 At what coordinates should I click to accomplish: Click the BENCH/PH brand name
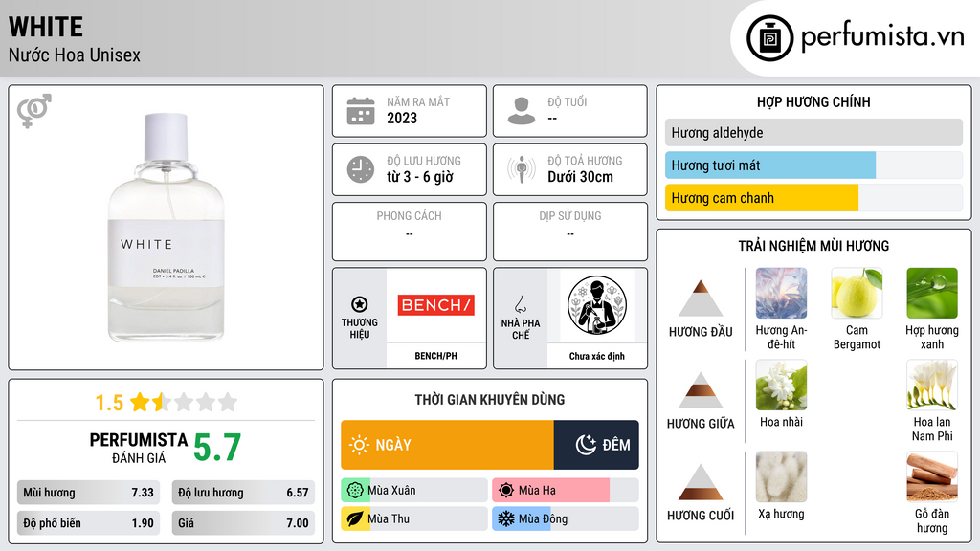pos(435,356)
